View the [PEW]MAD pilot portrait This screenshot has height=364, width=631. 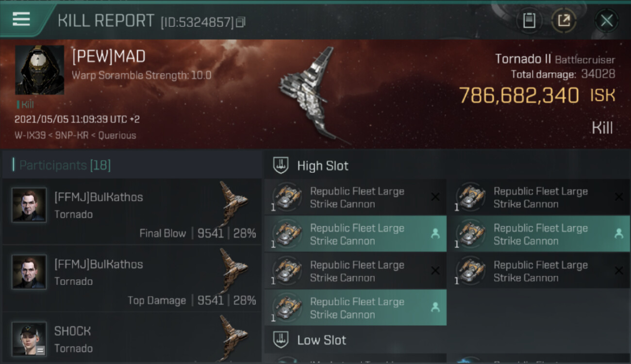point(40,70)
